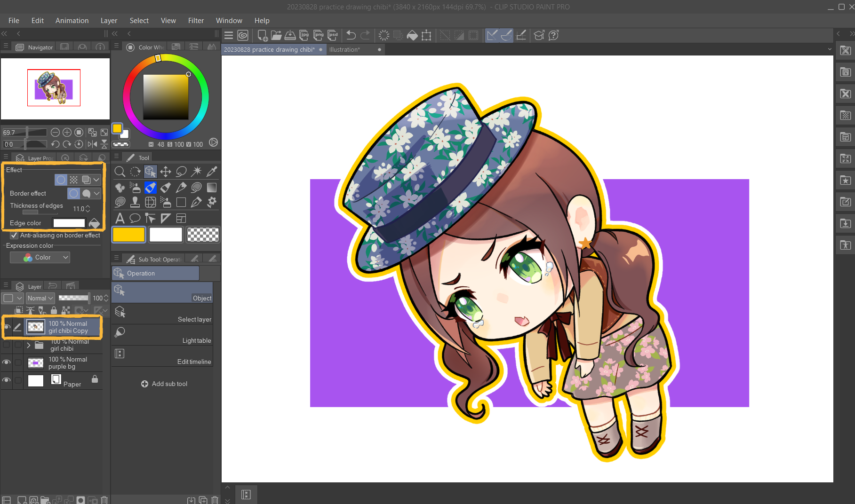Hide the Paper layer
Screen dimensions: 855x504
[x=7, y=380]
